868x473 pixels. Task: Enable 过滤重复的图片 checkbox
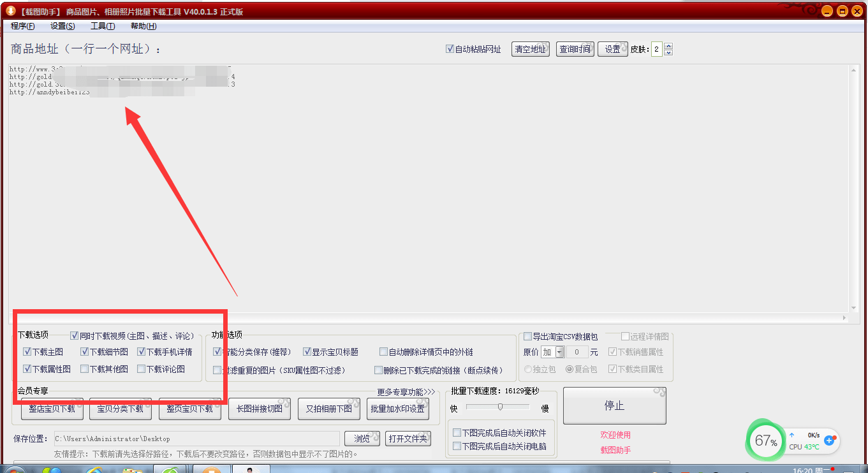coord(217,370)
